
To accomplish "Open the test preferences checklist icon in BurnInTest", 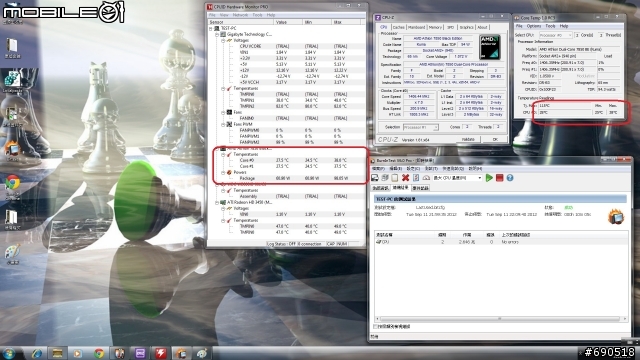I will click(x=416, y=178).
